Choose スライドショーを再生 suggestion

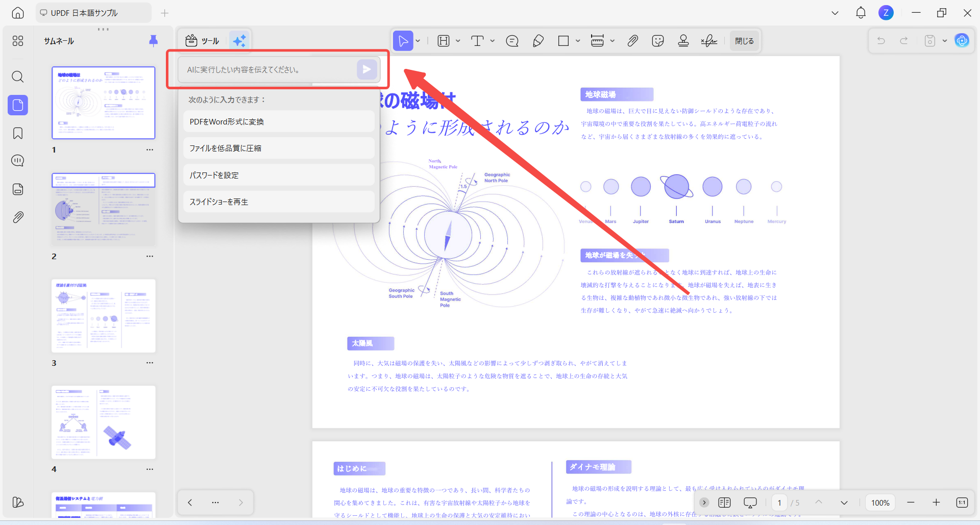[x=279, y=202]
